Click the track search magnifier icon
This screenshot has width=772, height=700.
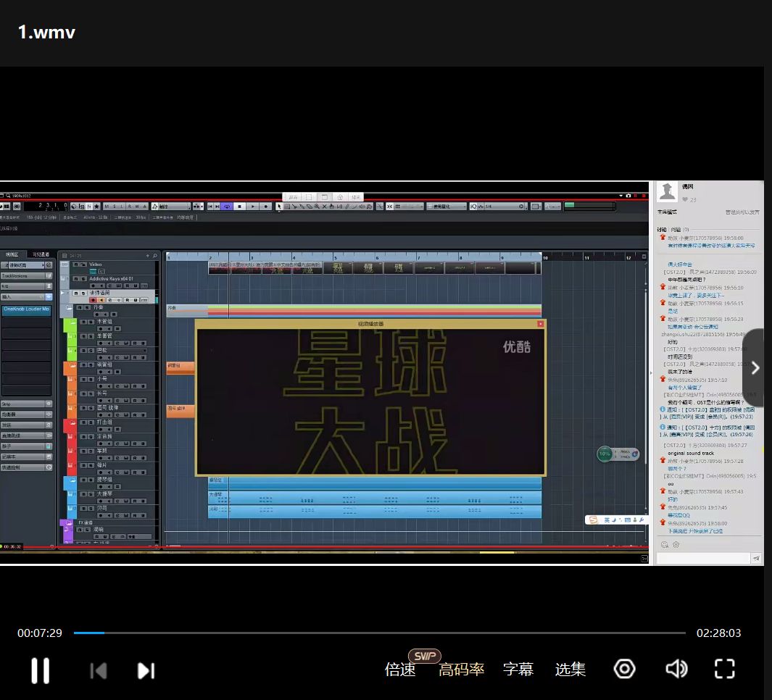pos(154,256)
